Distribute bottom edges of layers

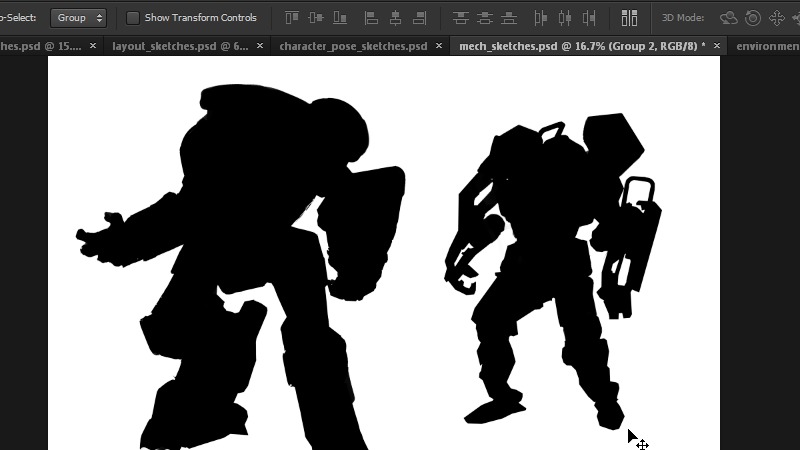click(x=508, y=18)
